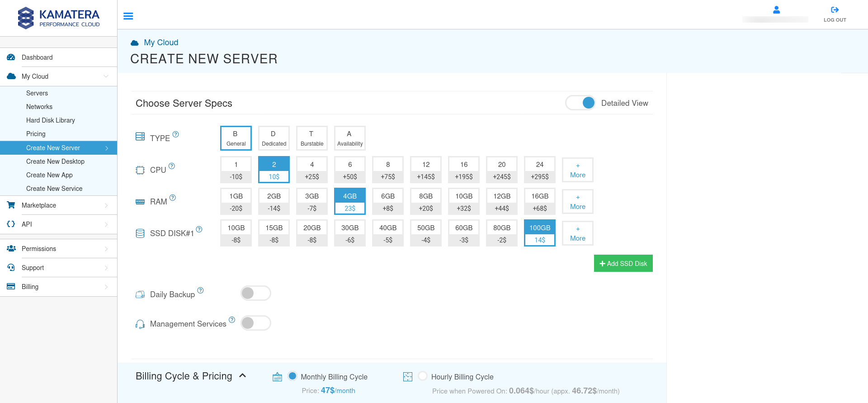Viewport: 868px width, 403px height.
Task: Click the Daily Backup help icon
Action: click(201, 290)
